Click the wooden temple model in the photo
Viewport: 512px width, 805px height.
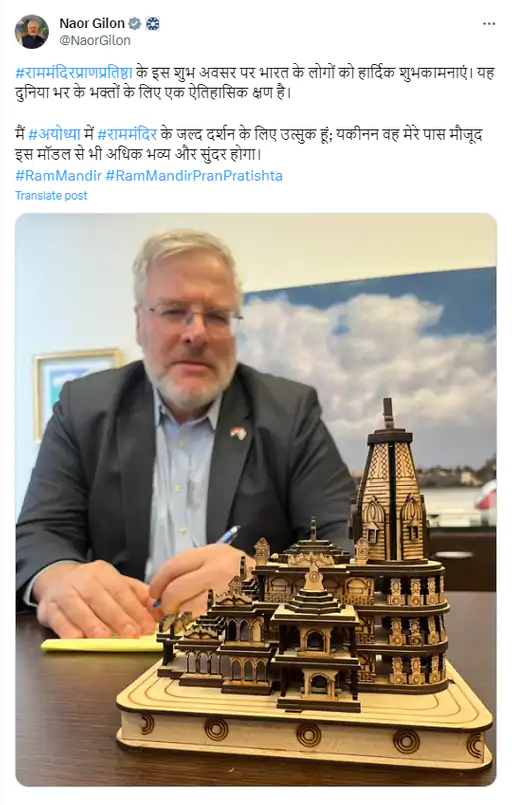[305, 585]
